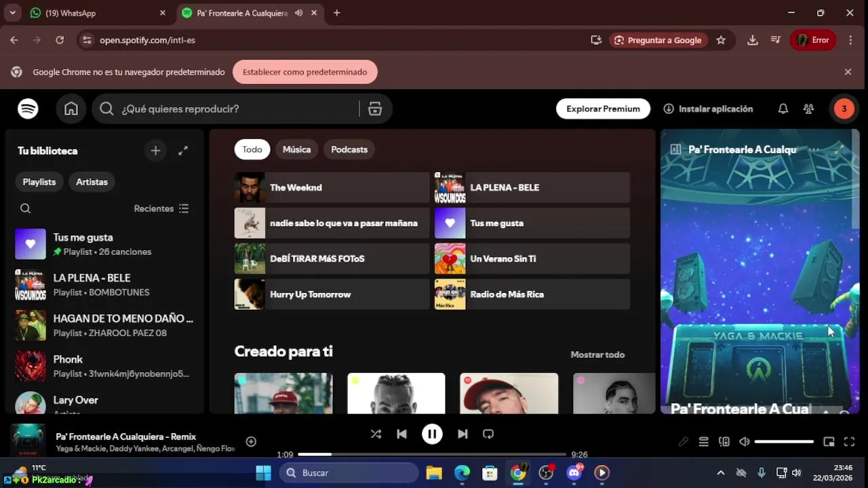This screenshot has height=488, width=868.
Task: Pause the current song
Action: point(432,434)
